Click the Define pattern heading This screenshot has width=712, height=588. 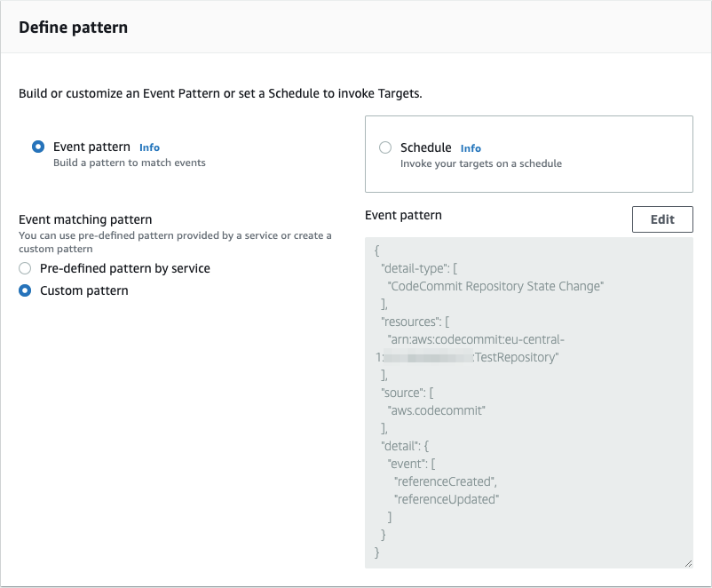tap(74, 28)
